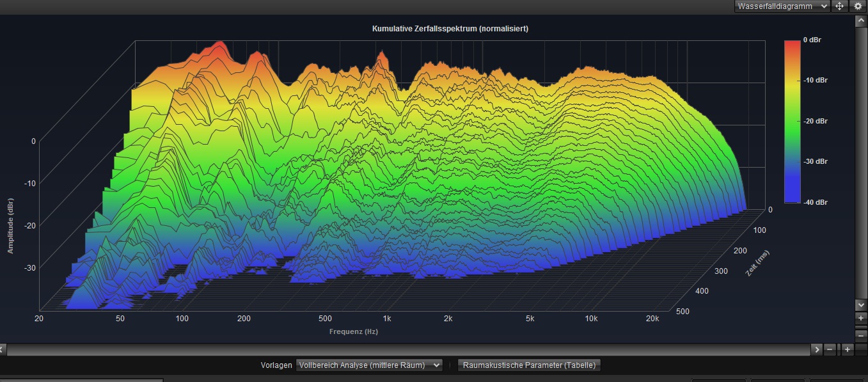Click horizontal scrollbar left arrow
The height and width of the screenshot is (382, 868).
click(x=3, y=349)
